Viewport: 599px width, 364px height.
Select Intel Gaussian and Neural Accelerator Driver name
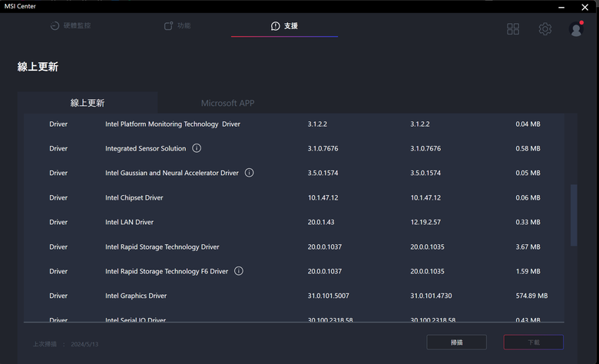(172, 173)
